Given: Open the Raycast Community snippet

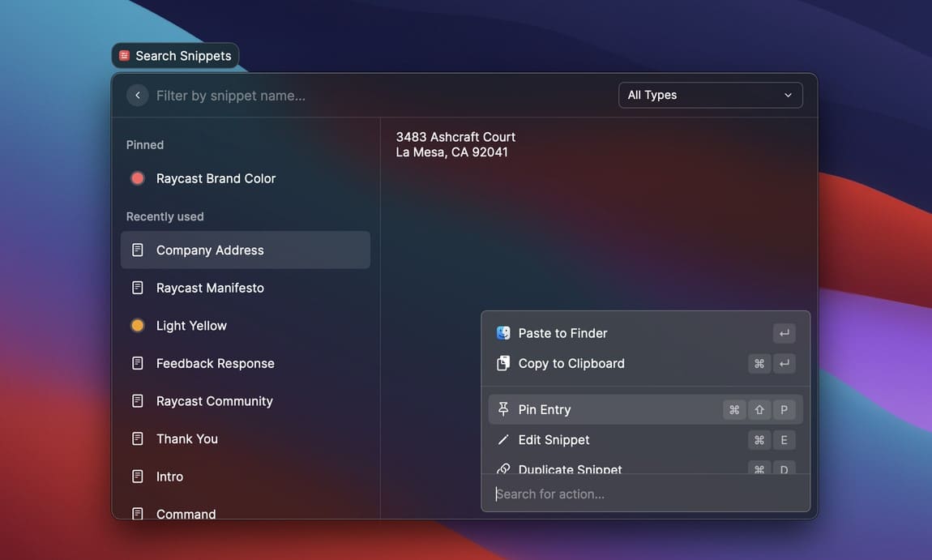Looking at the screenshot, I should tap(214, 401).
